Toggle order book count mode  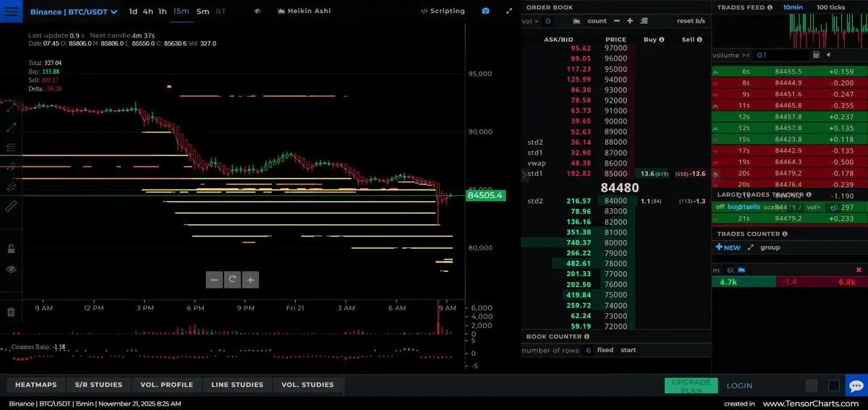[x=597, y=21]
